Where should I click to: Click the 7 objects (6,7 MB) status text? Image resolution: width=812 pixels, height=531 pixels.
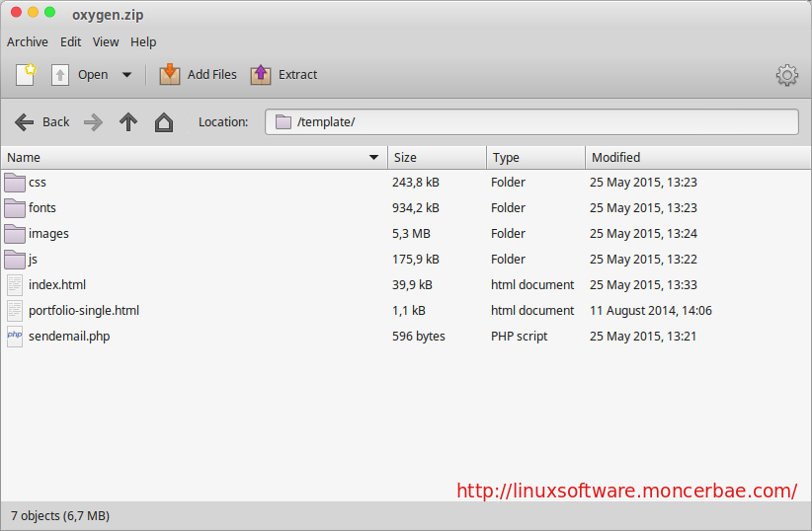(60, 516)
